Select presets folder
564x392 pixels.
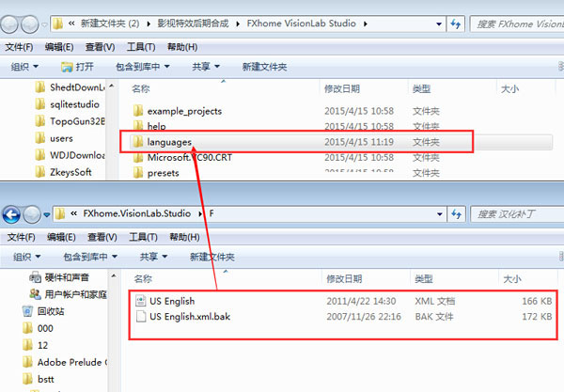156,173
